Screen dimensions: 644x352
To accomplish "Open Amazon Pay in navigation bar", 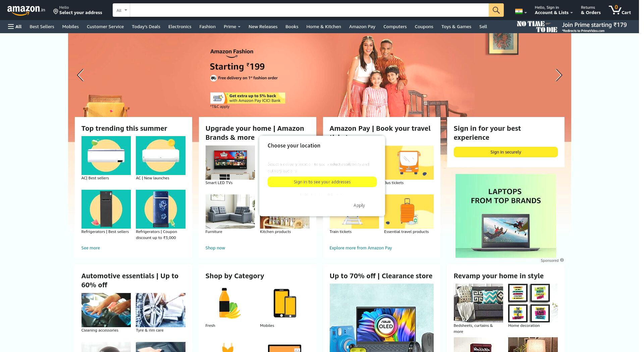I will point(362,26).
